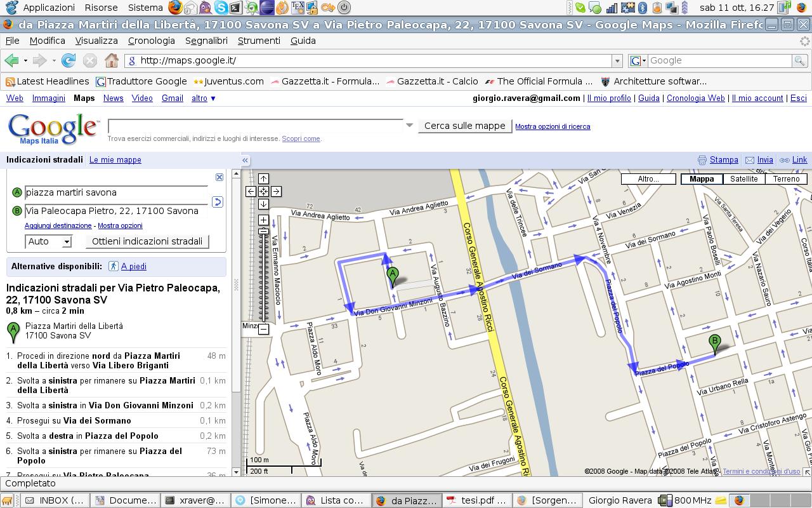Pan the map left with the arrow
Image resolution: width=812 pixels, height=508 pixels.
[x=251, y=191]
